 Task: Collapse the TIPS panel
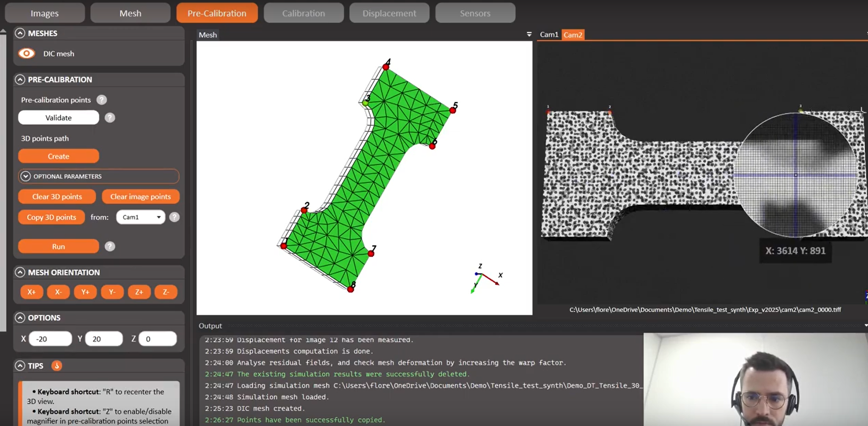(x=20, y=366)
